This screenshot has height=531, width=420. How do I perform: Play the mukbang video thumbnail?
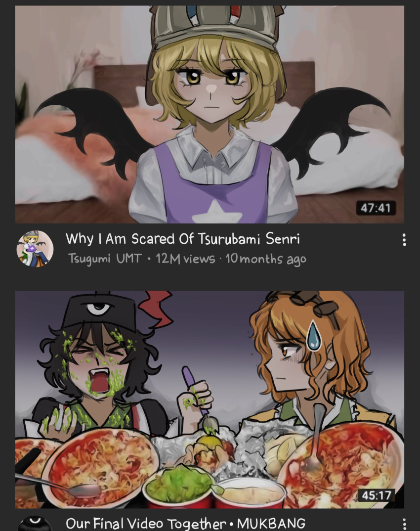(210, 399)
